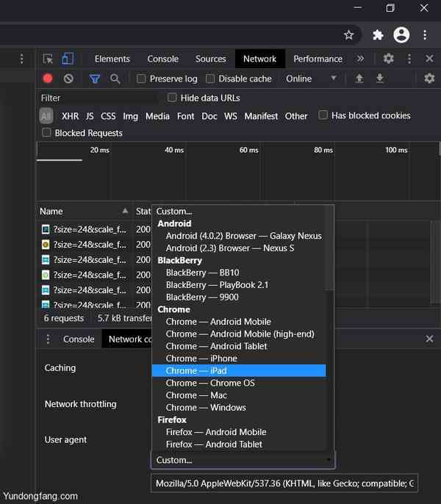Viewport: 441px width, 504px height.
Task: Click the red record network log button
Action: pyautogui.click(x=48, y=79)
